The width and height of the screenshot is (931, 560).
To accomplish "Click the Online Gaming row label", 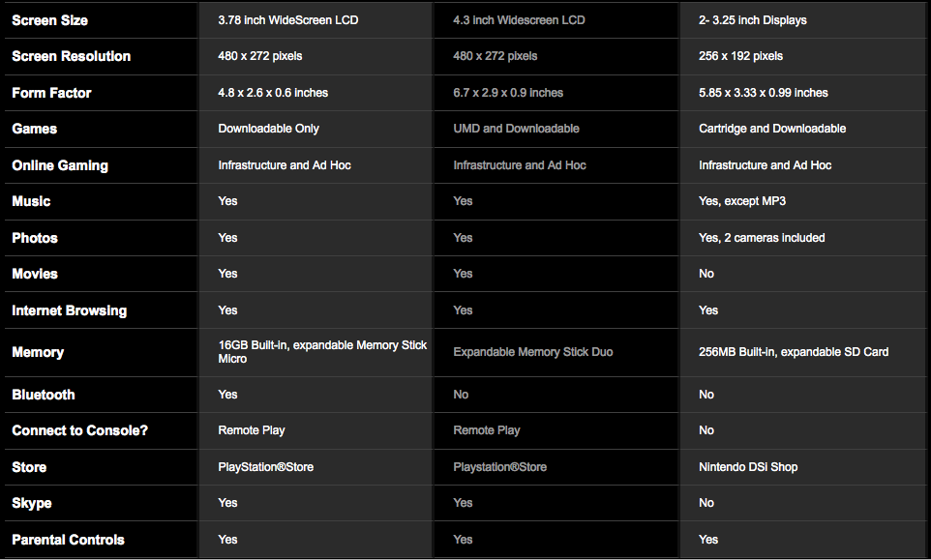I will pyautogui.click(x=60, y=165).
